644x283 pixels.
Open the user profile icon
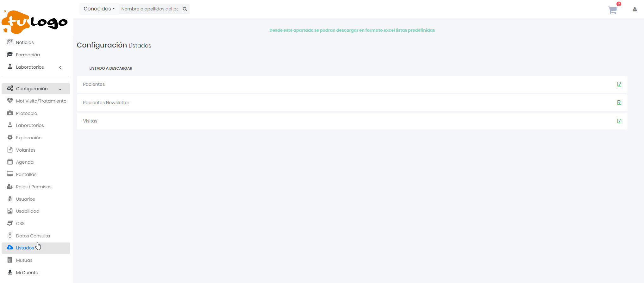click(x=635, y=9)
